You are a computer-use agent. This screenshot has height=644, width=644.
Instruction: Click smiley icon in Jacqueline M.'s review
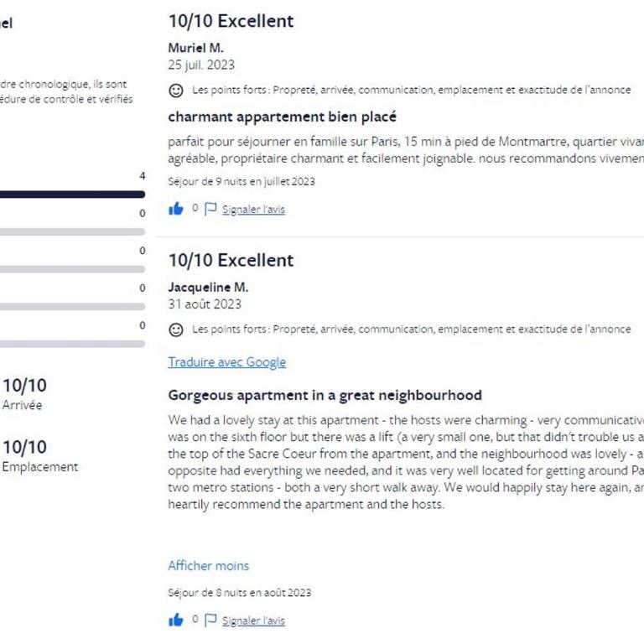pyautogui.click(x=176, y=330)
